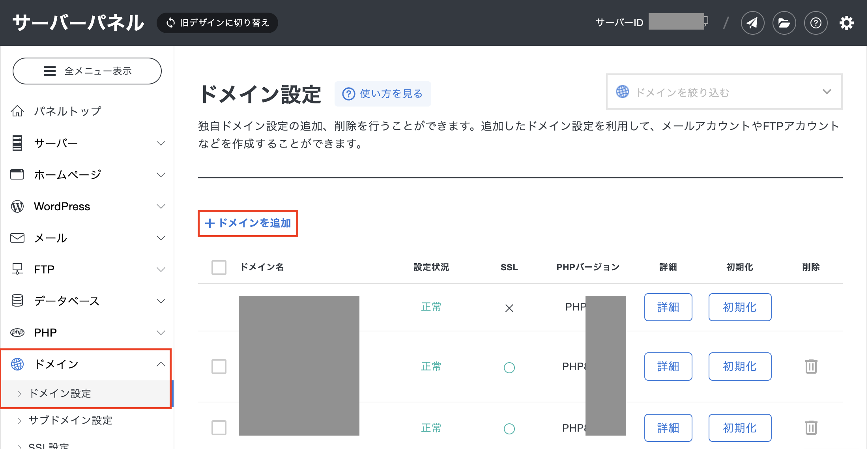This screenshot has width=868, height=449.
Task: Click ＋ドメインを追加 button
Action: coord(248,223)
